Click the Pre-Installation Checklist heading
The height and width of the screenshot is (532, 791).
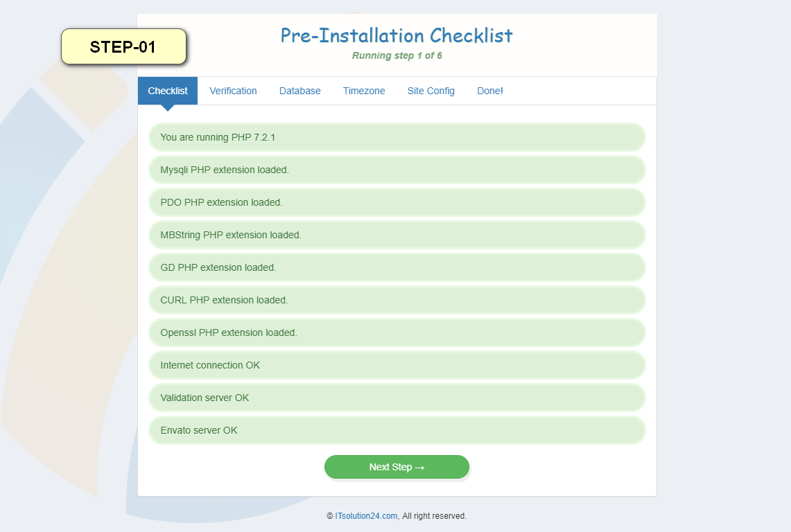397,36
